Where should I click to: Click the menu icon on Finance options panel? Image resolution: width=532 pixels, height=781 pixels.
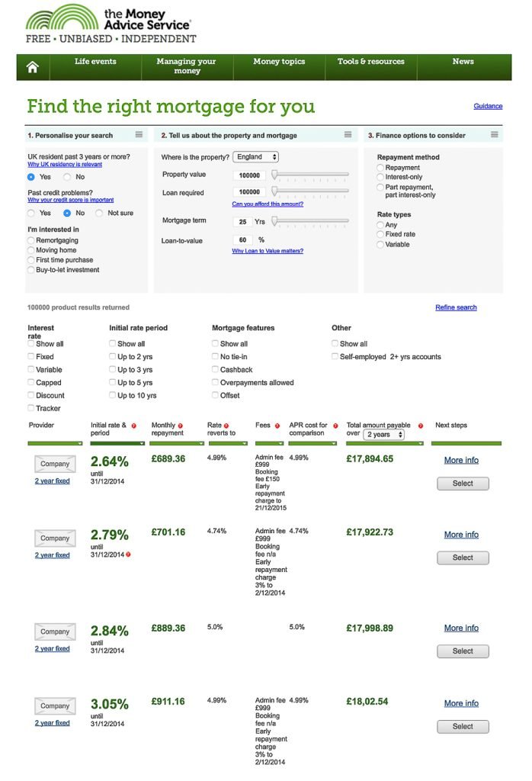point(495,135)
